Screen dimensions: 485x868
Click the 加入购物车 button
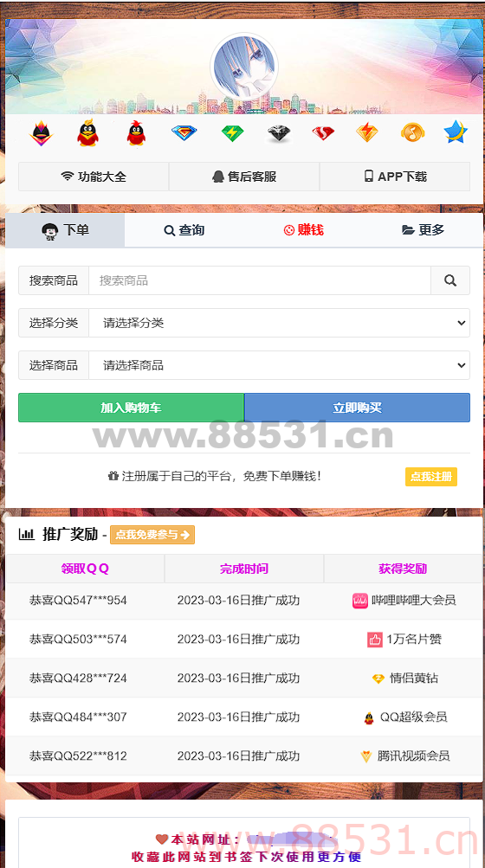(x=131, y=408)
